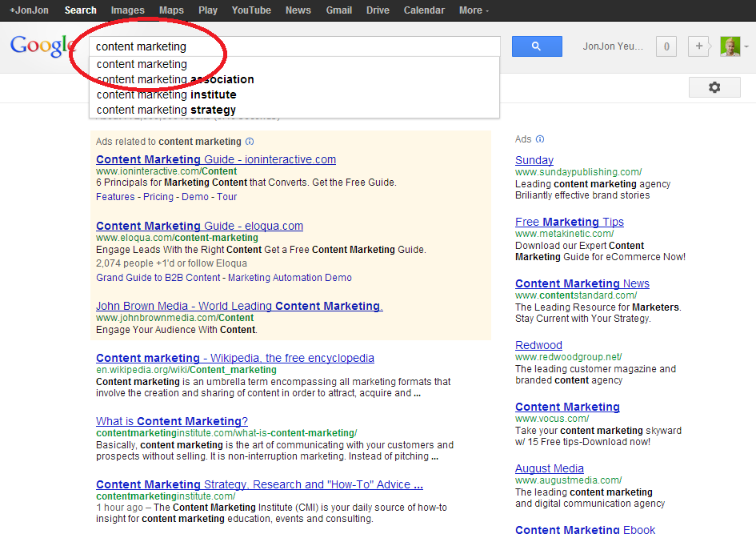This screenshot has width=756, height=534.
Task: Choose the 'content marketing' autocomplete suggestion
Action: pos(294,64)
